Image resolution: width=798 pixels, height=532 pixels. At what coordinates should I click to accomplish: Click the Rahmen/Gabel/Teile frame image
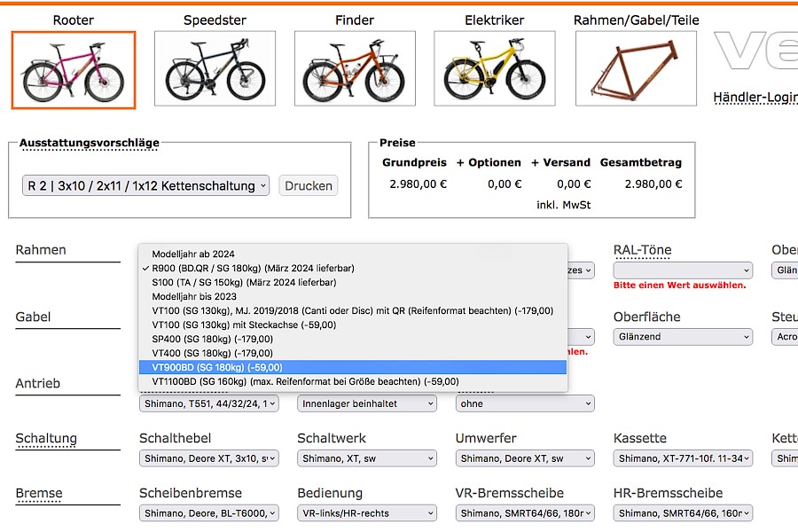(637, 68)
